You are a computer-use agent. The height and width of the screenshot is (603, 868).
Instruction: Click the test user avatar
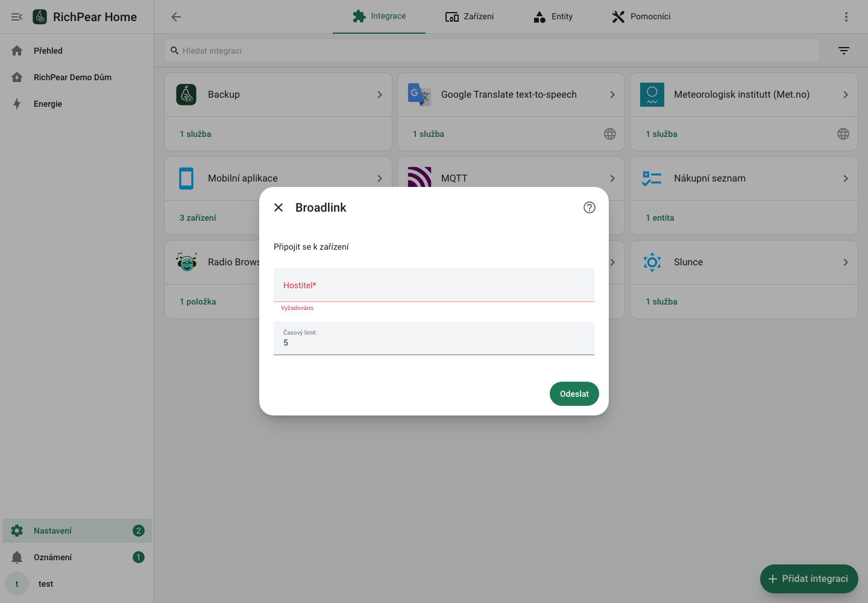17,584
